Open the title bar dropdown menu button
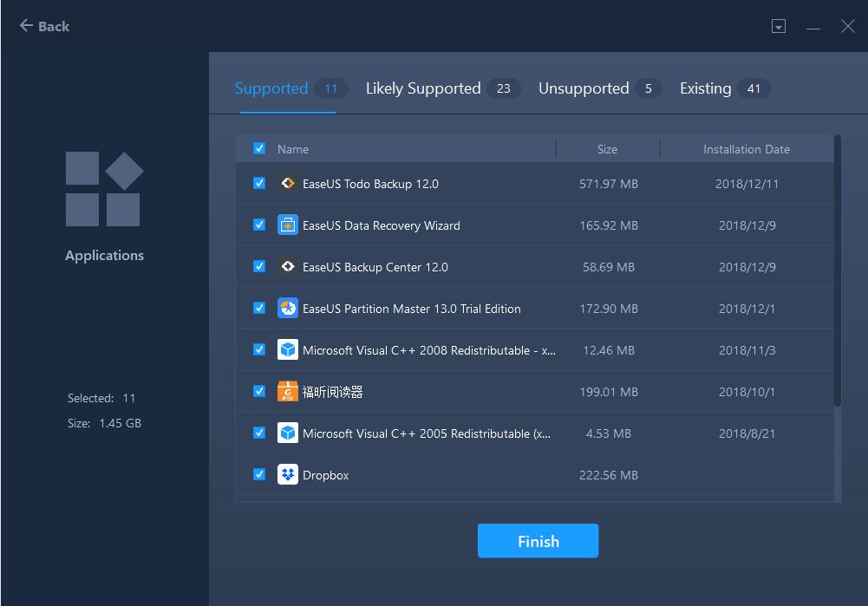 click(779, 27)
